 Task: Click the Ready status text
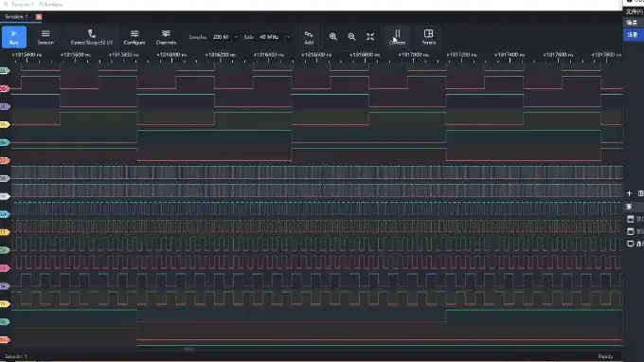pyautogui.click(x=605, y=356)
